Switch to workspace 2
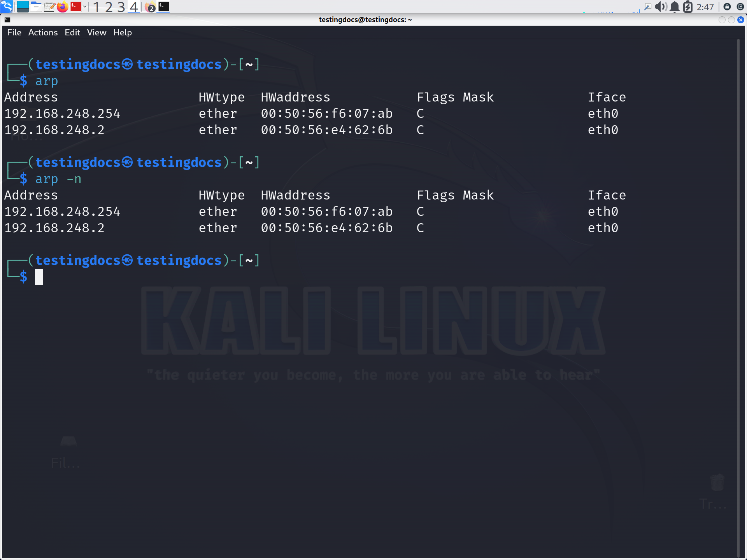This screenshot has height=560, width=747. [x=109, y=7]
